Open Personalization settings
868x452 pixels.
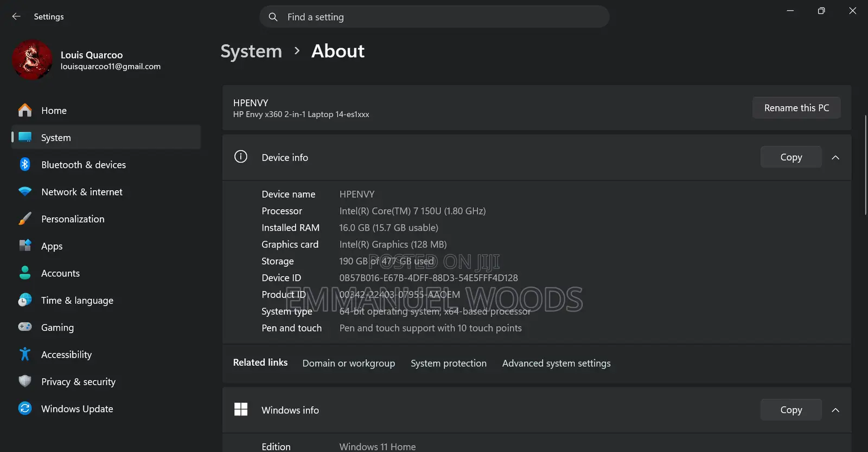click(x=106, y=218)
